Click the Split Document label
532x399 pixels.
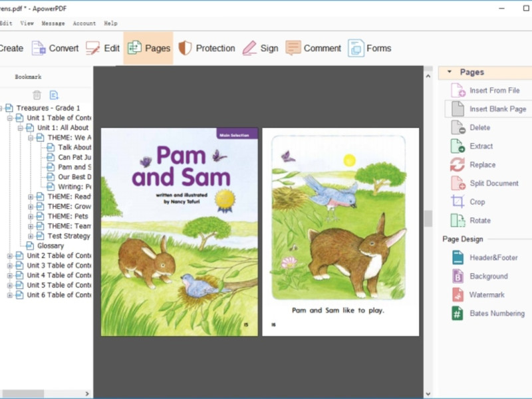tap(494, 184)
